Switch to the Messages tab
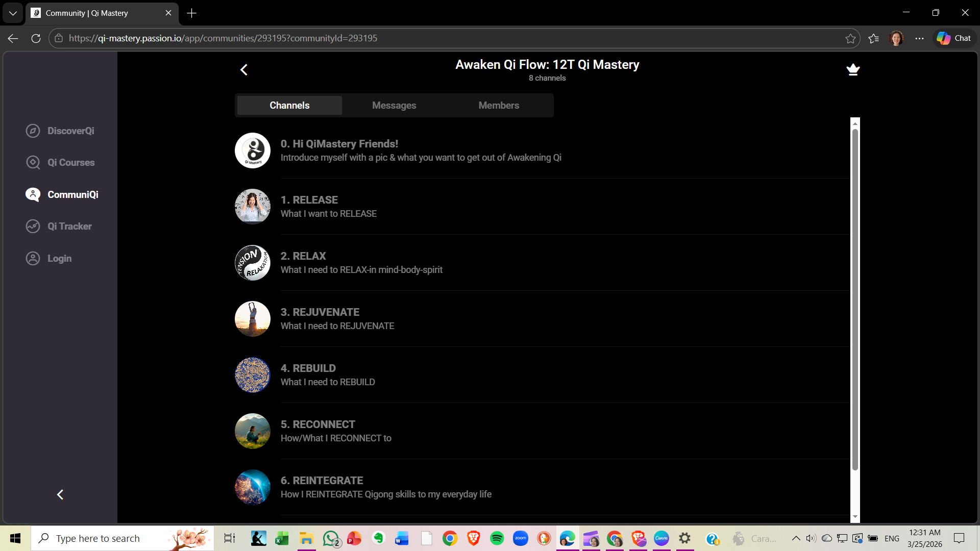This screenshot has width=980, height=551. (394, 105)
